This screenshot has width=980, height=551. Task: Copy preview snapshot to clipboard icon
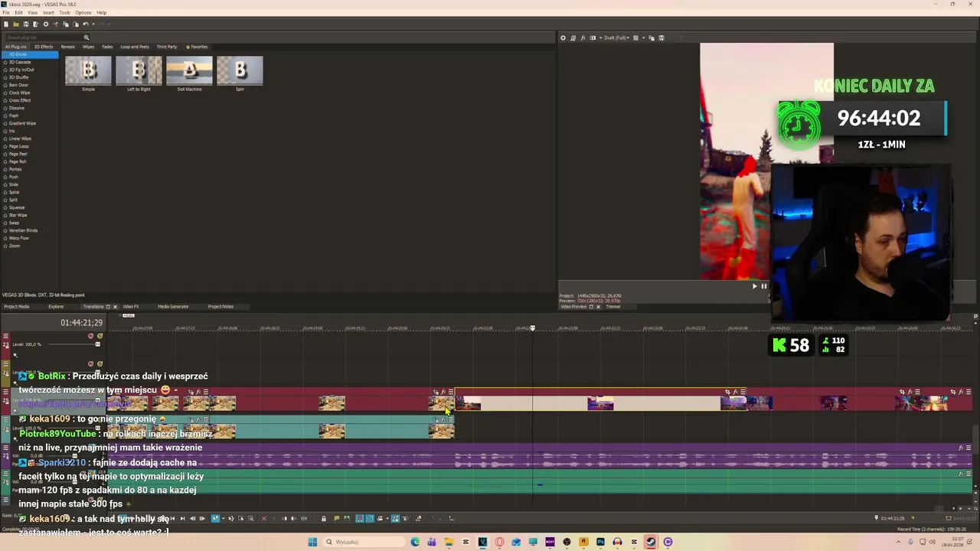pos(652,37)
